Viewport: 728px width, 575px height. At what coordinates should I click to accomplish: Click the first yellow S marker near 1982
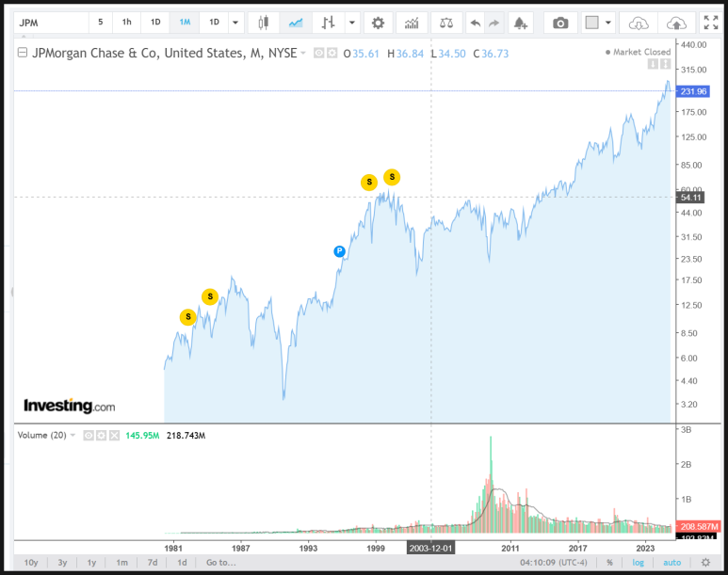click(188, 317)
